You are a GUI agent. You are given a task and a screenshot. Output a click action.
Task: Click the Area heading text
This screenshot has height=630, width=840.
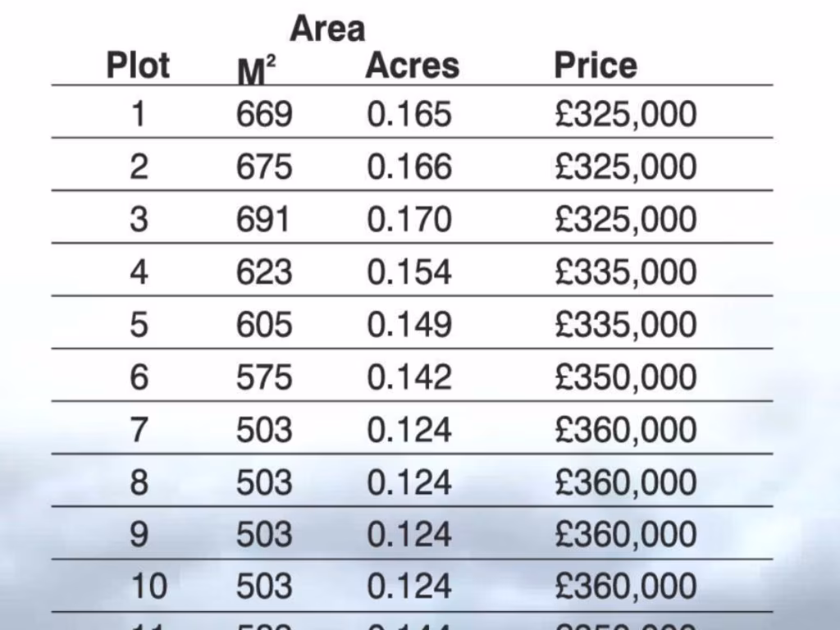pyautogui.click(x=327, y=30)
